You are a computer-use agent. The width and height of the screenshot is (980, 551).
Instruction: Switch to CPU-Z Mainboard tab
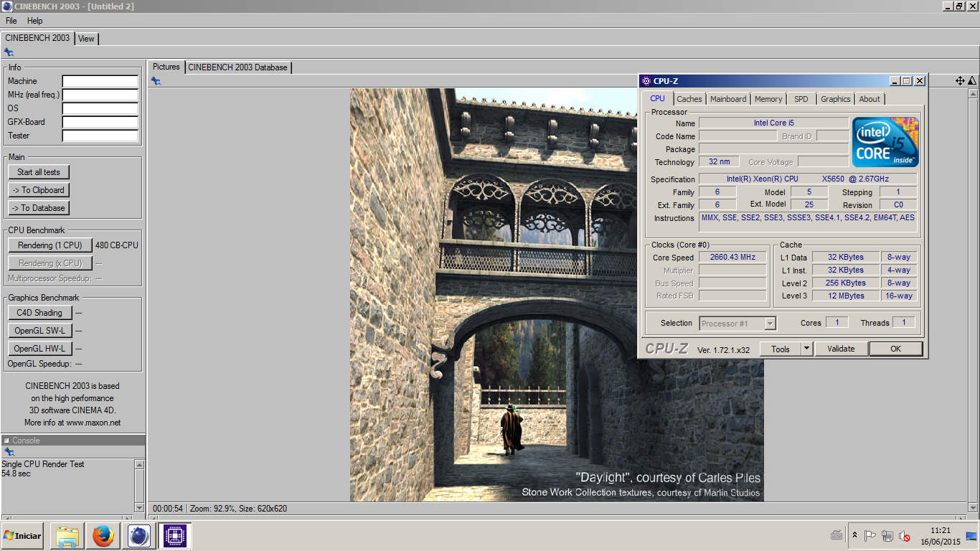tap(728, 99)
